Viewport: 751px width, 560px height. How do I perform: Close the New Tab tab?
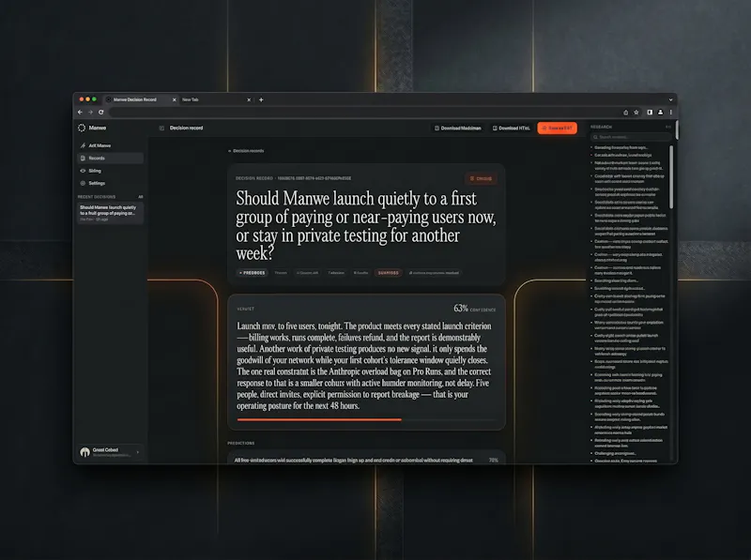249,99
